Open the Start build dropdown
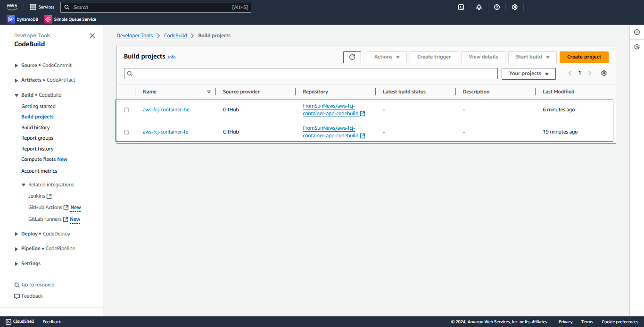This screenshot has width=644, height=327. tap(533, 57)
